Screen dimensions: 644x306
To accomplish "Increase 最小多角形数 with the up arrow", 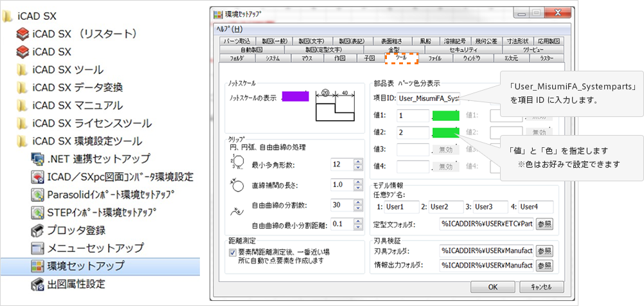I will (359, 162).
